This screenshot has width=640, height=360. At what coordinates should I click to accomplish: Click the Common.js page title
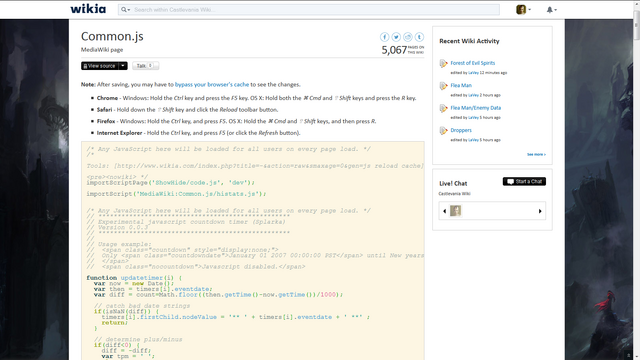[112, 36]
